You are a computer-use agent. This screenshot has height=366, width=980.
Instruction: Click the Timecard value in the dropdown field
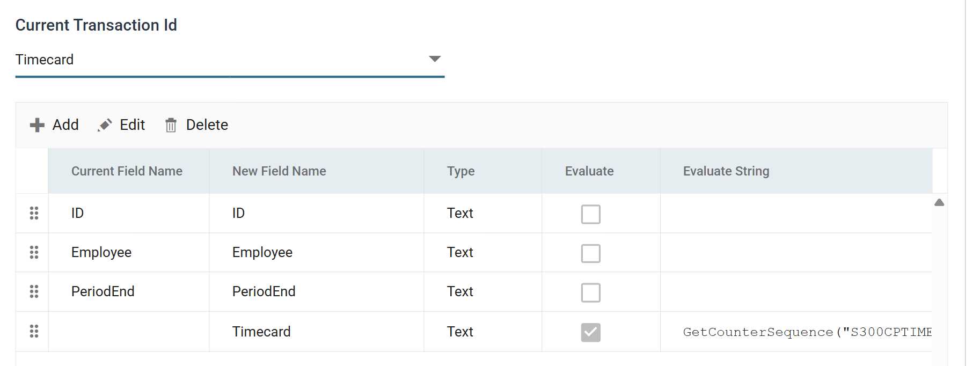coord(45,60)
